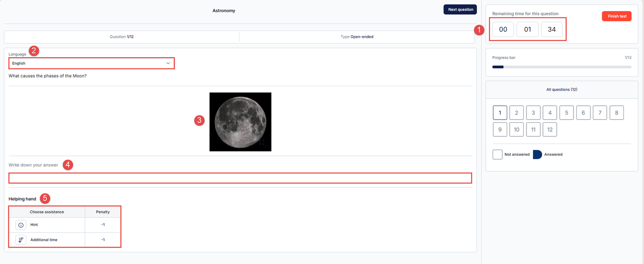The width and height of the screenshot is (644, 264).
Task: Click the answer text input field
Action: [x=240, y=178]
